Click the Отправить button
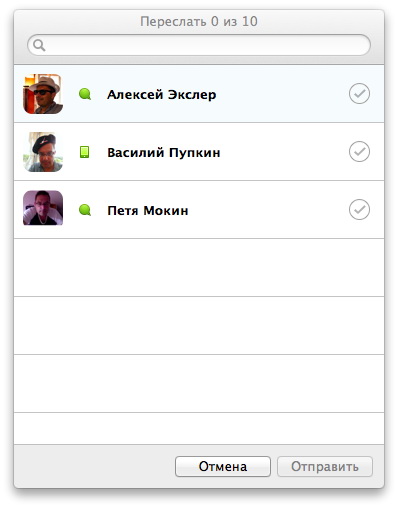 [325, 466]
